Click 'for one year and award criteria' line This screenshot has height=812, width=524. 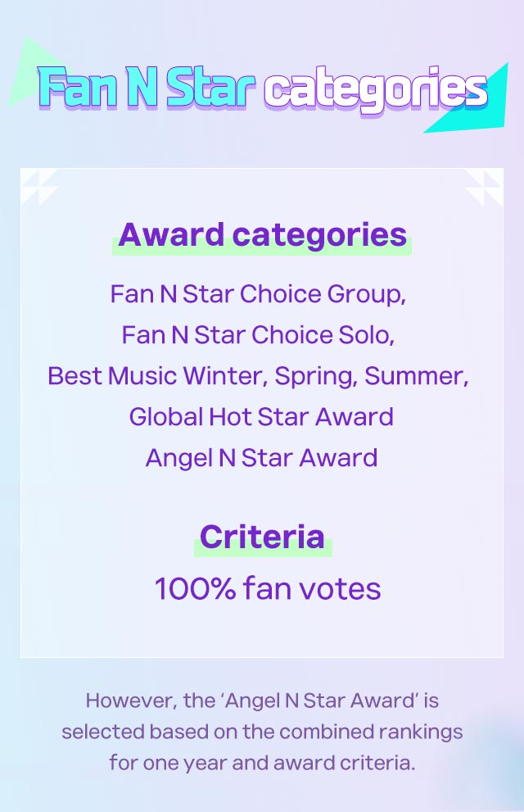tap(262, 763)
